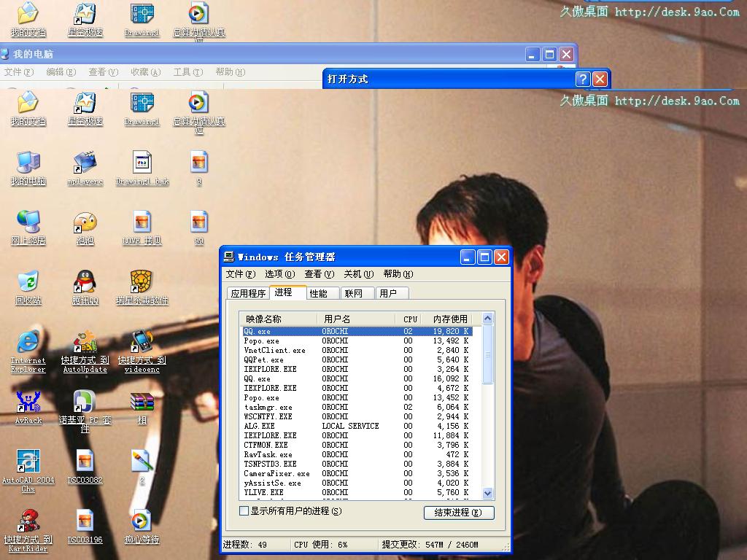Switch to the 应用程序 tab
This screenshot has height=560, width=747.
point(248,293)
